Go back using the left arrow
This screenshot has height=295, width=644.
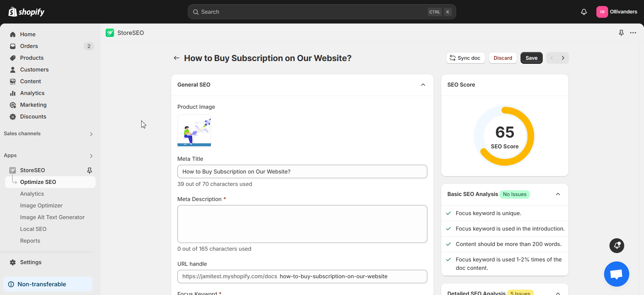coord(176,58)
